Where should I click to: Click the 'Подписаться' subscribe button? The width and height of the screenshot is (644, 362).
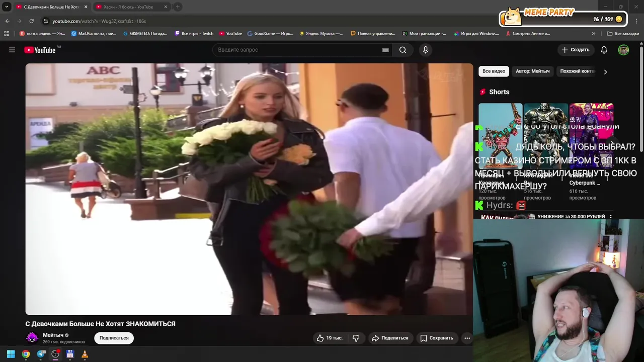point(114,338)
